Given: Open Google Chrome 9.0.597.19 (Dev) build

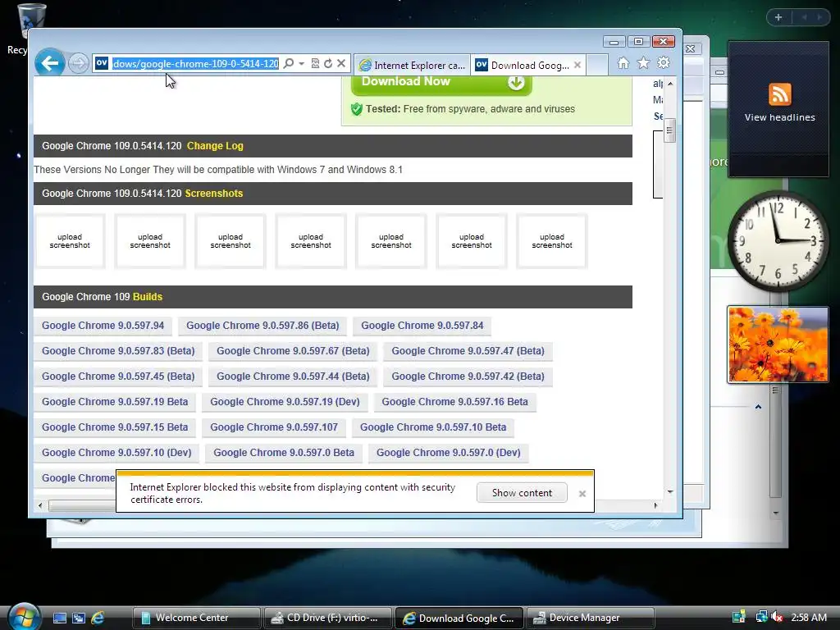Looking at the screenshot, I should 285,402.
